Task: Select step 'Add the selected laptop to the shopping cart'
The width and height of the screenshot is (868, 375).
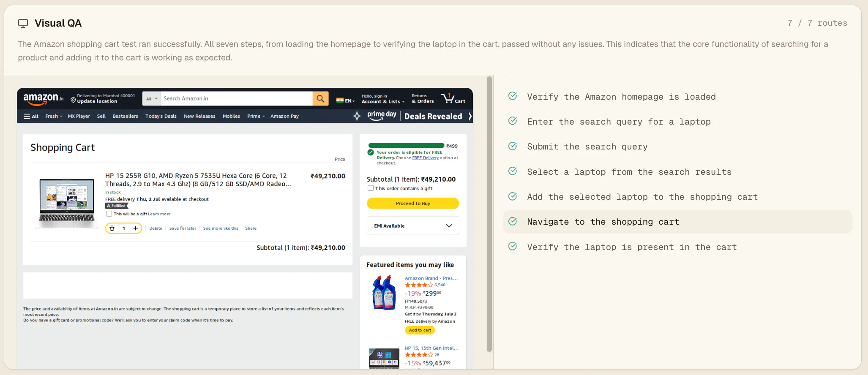Action: pos(677,196)
